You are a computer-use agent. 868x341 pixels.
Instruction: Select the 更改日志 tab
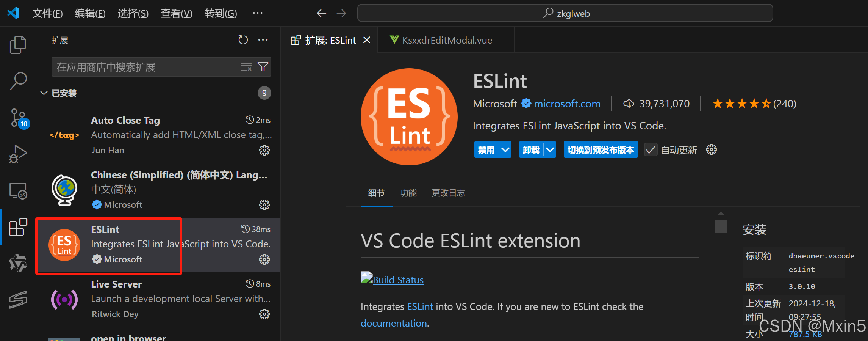click(448, 193)
